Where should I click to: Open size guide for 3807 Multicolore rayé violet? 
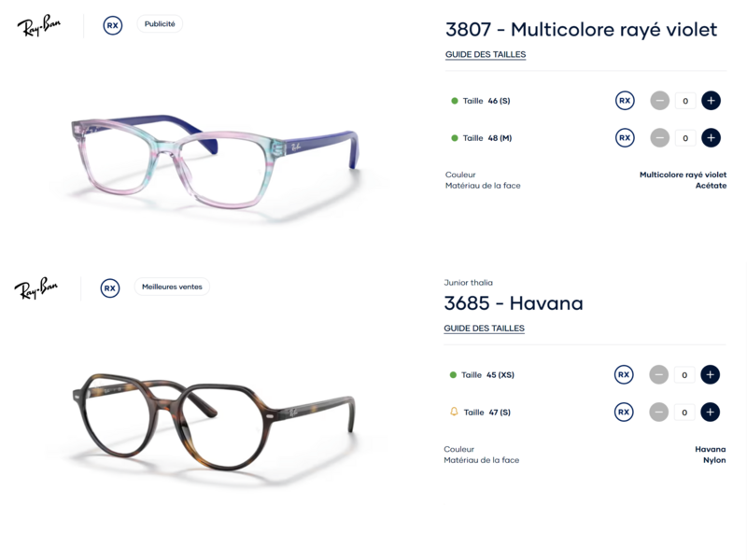pos(486,55)
